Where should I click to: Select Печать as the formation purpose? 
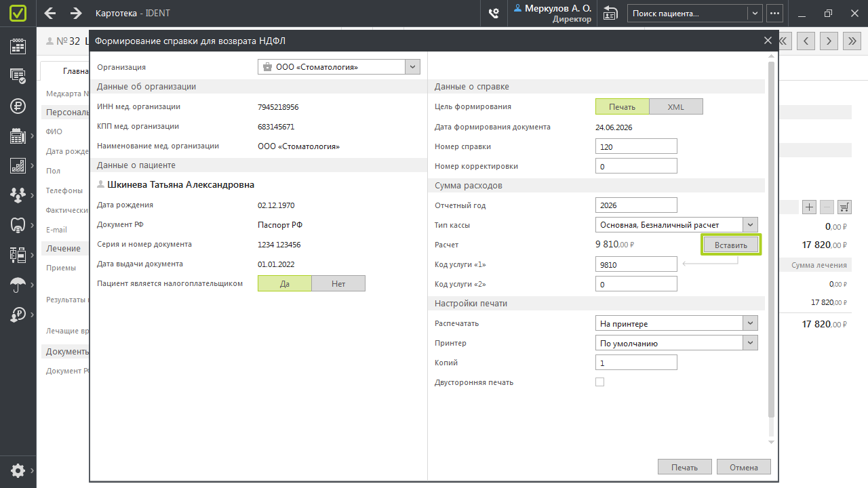coord(623,107)
